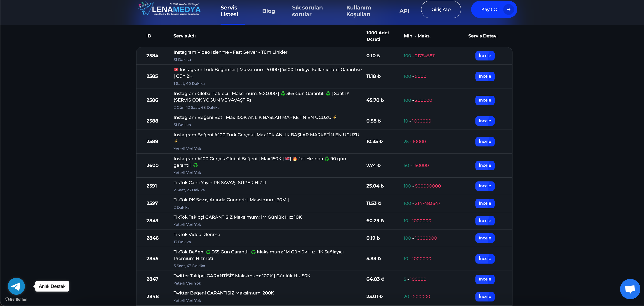Click the 100 - 217545811 range value
This screenshot has height=306, width=644.
click(x=419, y=56)
